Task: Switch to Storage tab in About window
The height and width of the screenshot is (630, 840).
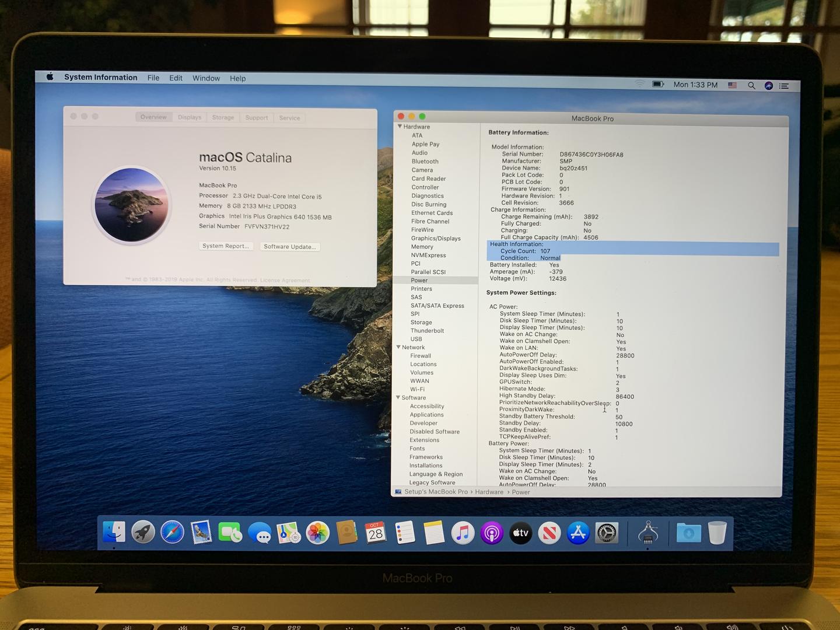Action: [223, 117]
